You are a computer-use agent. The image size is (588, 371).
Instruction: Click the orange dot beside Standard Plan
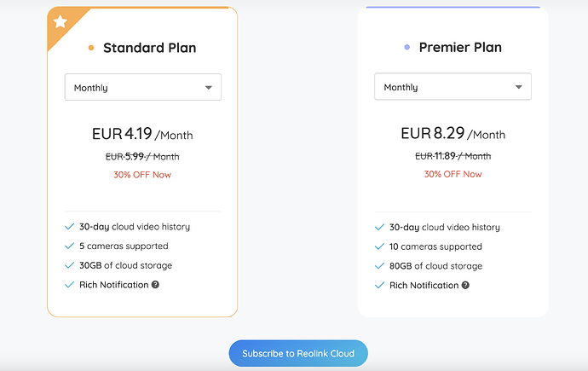point(91,48)
